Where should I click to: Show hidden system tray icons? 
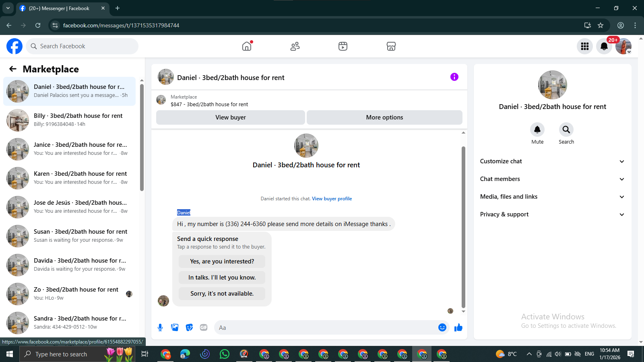tap(529, 354)
